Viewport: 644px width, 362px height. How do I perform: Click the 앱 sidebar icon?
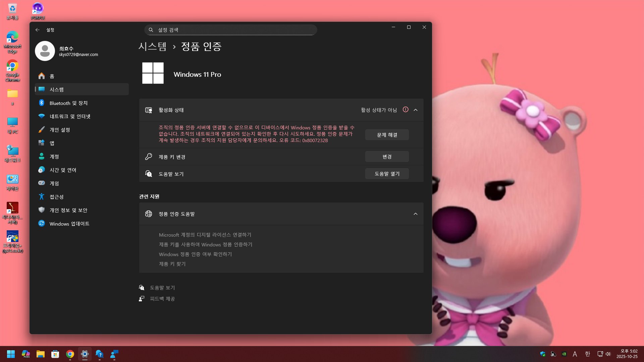point(42,143)
